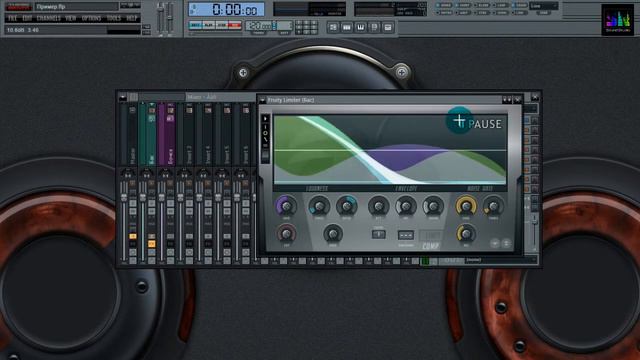Screen dimensions: 640x360
Task: Click envelope curve selector in Fruity Limiter
Action: click(378, 234)
